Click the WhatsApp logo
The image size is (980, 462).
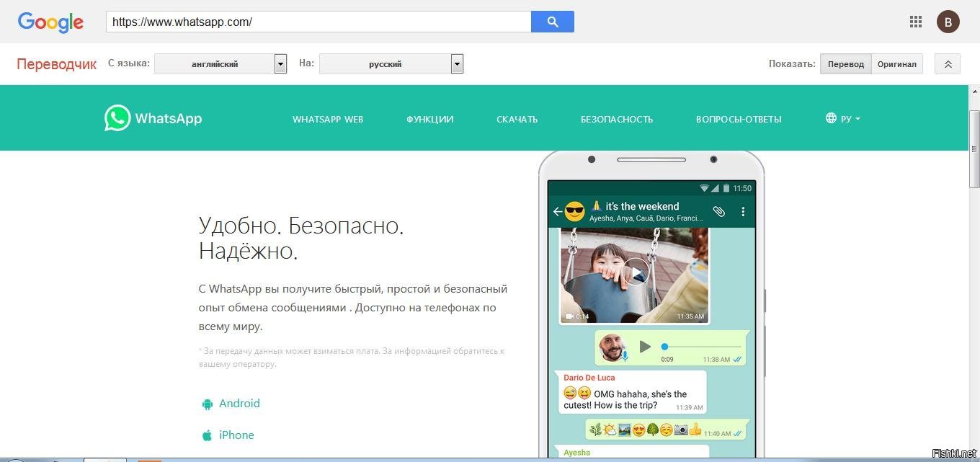click(x=153, y=118)
